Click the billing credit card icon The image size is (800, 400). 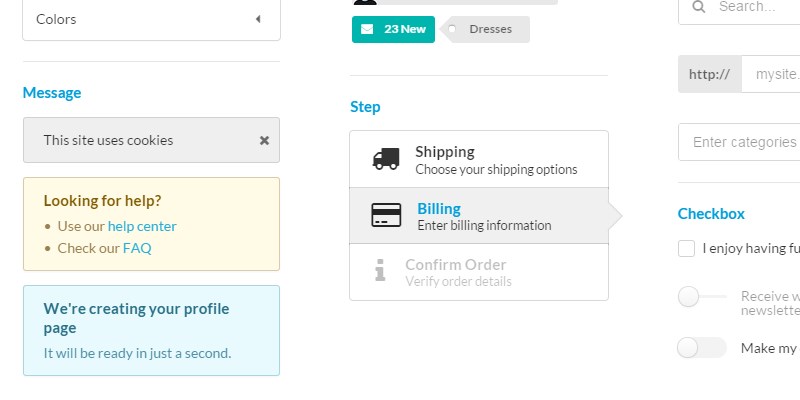pyautogui.click(x=386, y=216)
